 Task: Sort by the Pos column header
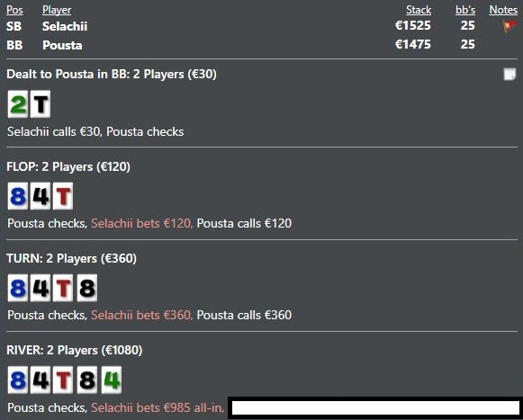pos(14,10)
